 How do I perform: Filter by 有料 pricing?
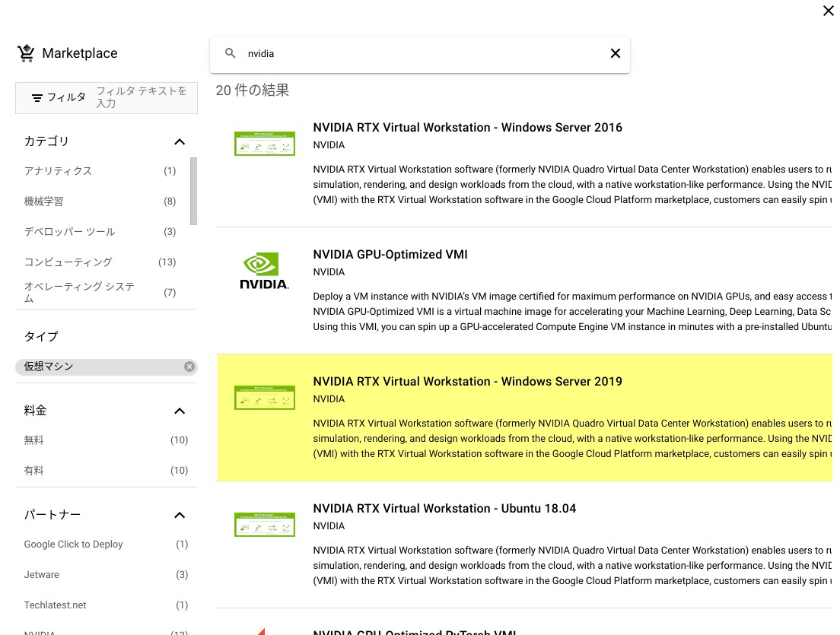click(x=106, y=471)
